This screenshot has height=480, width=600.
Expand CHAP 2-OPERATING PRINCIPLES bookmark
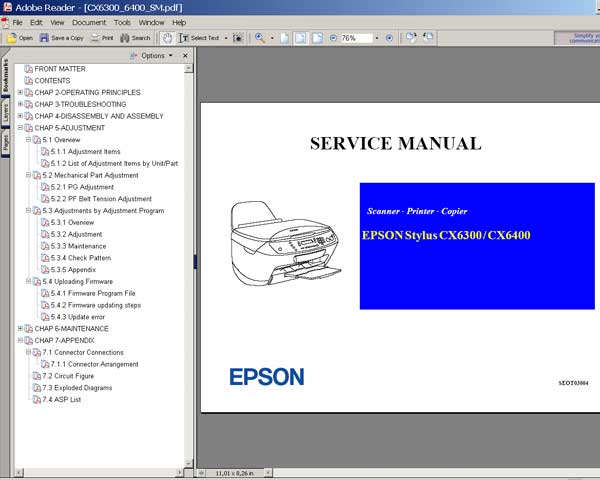tap(20, 92)
